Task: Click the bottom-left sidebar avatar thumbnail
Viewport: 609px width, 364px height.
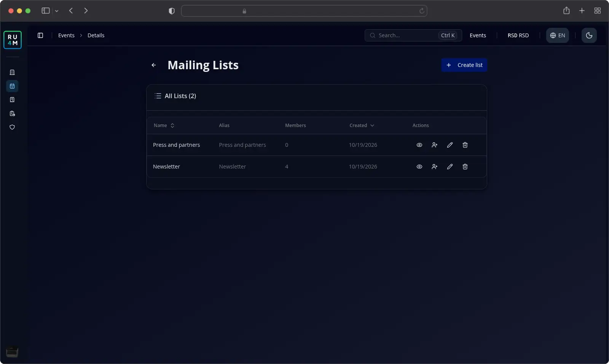Action: 12,352
